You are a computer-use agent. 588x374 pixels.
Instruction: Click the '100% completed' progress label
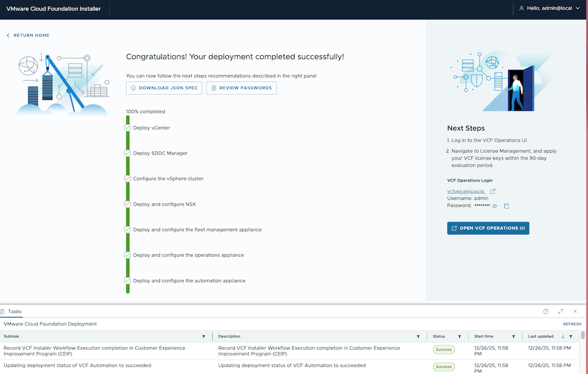click(145, 111)
